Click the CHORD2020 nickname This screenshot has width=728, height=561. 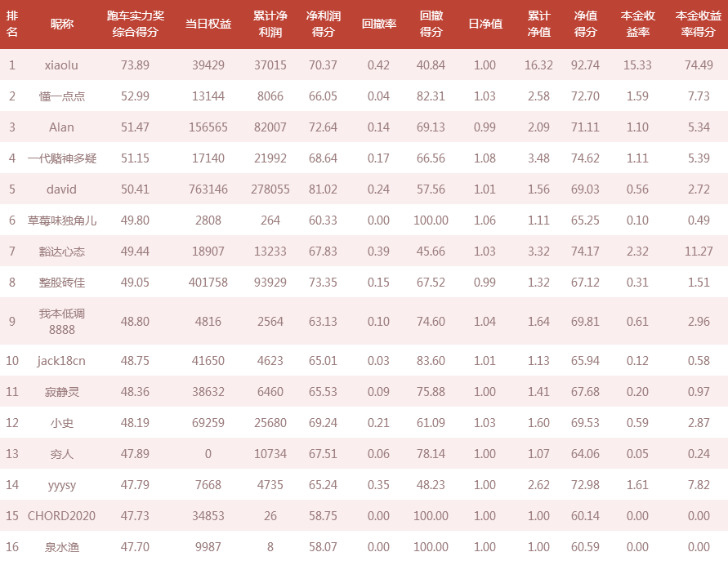point(61,516)
